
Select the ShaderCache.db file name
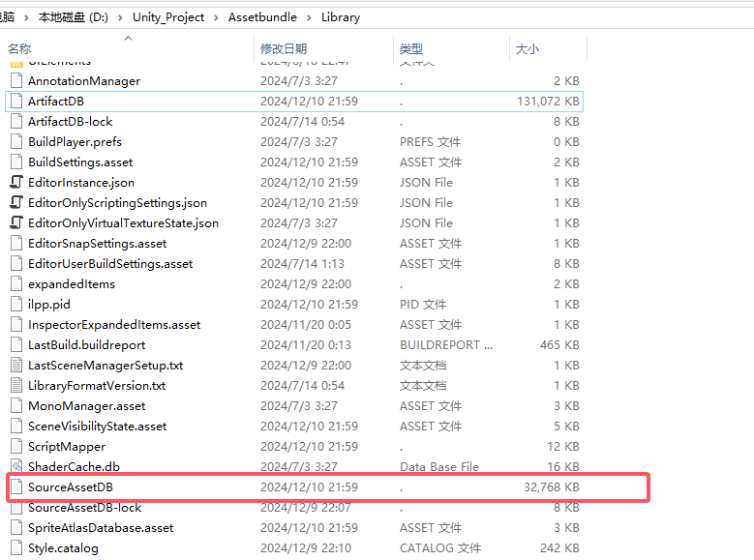coord(74,466)
